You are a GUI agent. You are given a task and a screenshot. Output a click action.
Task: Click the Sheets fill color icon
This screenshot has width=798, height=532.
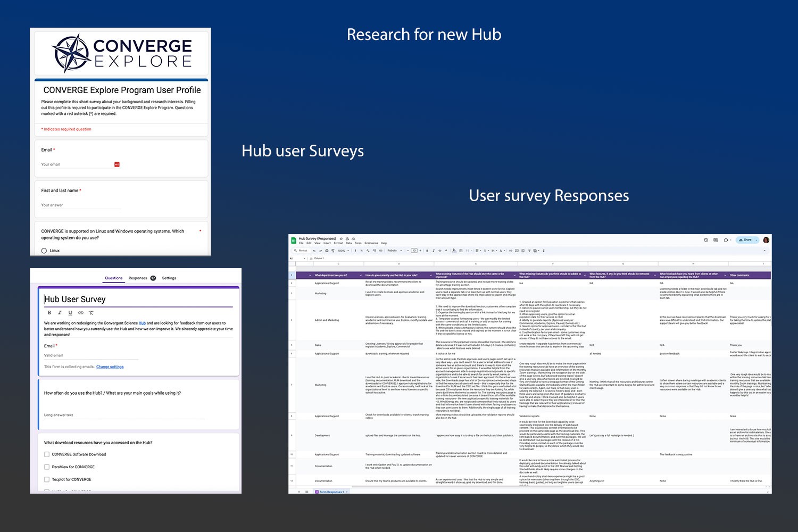(x=454, y=251)
